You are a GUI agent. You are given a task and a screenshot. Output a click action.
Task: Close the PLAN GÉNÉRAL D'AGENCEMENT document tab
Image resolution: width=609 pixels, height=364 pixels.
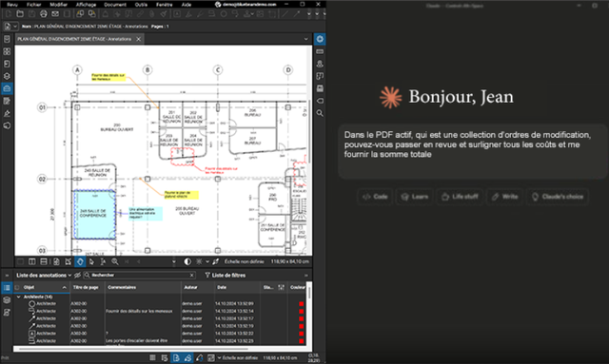[138, 39]
